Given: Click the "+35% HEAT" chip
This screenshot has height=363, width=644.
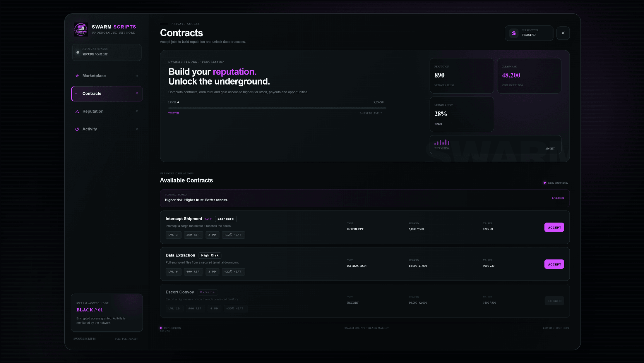Looking at the screenshot, I should pyautogui.click(x=235, y=309).
